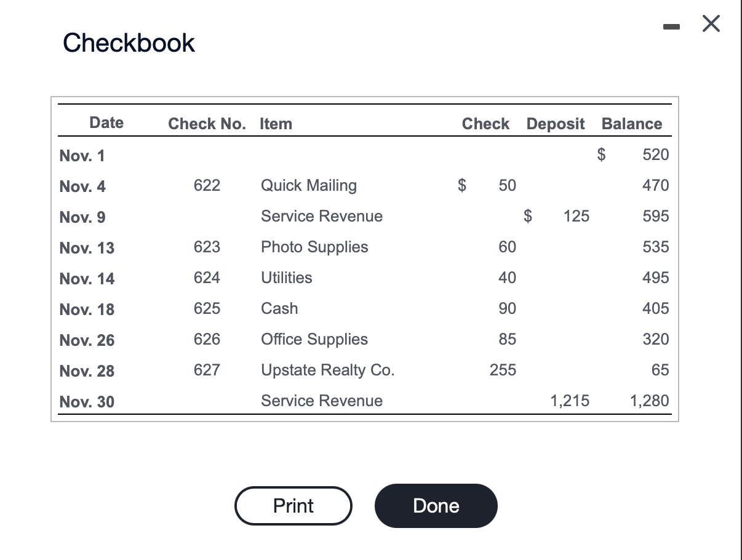Select the Item column header
The image size is (742, 560).
[276, 124]
